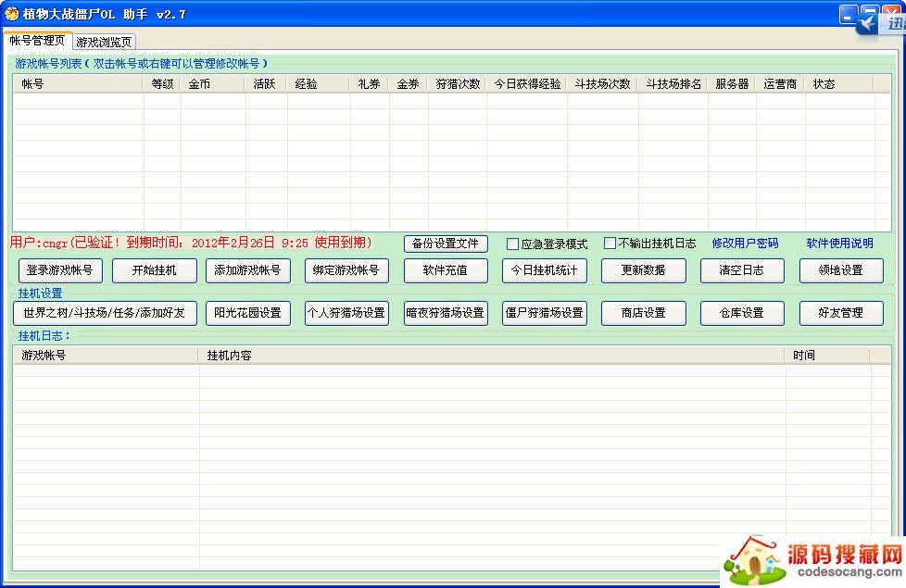Click 软件充值 button
Image resolution: width=906 pixels, height=588 pixels.
[x=446, y=270]
